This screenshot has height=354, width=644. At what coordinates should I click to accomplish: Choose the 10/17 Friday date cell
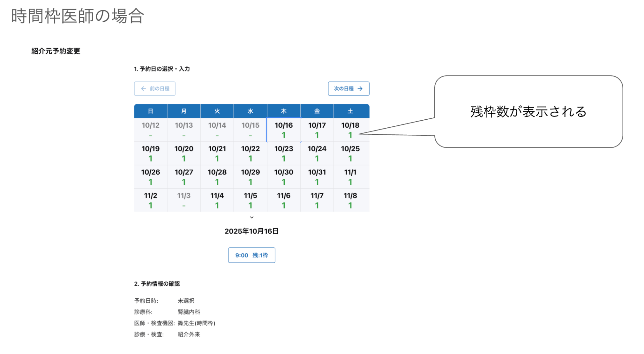317,130
